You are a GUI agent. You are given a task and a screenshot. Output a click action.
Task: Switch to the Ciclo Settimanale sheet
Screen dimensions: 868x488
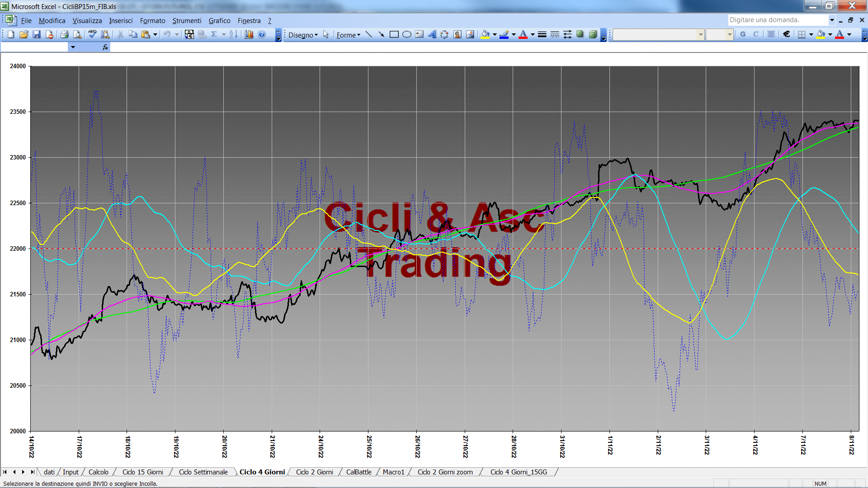click(203, 472)
